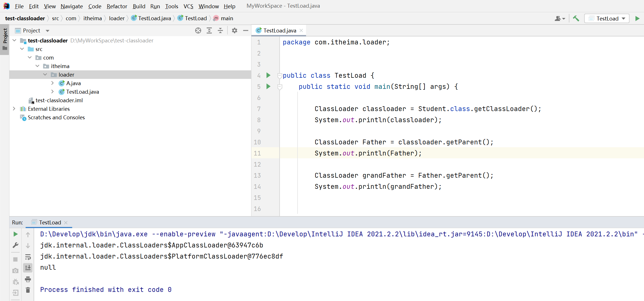Screen dimensions: 644x301
Task: Click Expand All in Project panel
Action: point(209,30)
